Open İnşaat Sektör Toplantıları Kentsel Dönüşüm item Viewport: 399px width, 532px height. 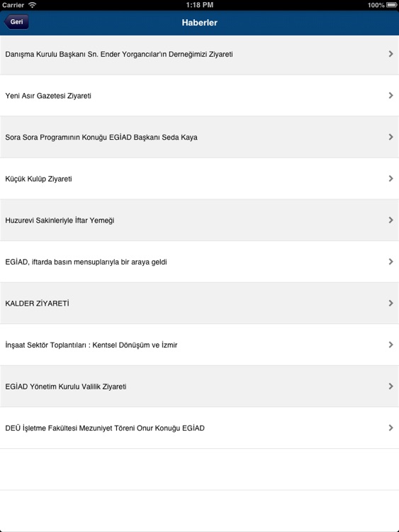[x=199, y=345]
